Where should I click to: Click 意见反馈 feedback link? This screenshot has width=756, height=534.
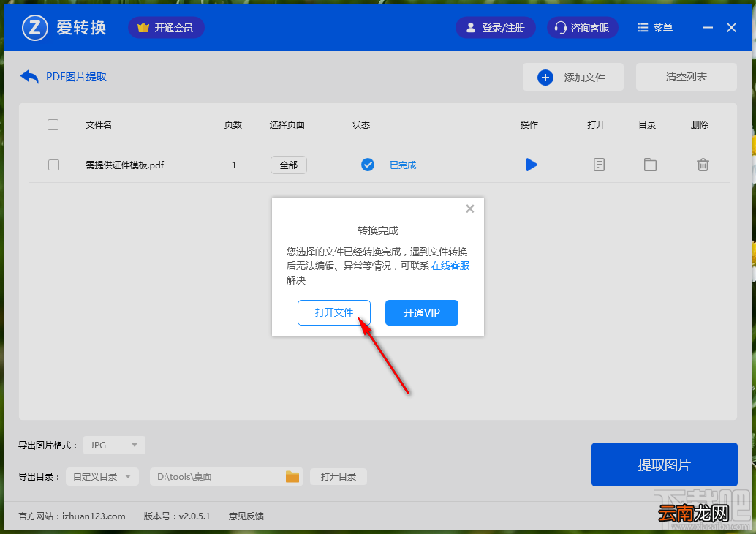246,516
